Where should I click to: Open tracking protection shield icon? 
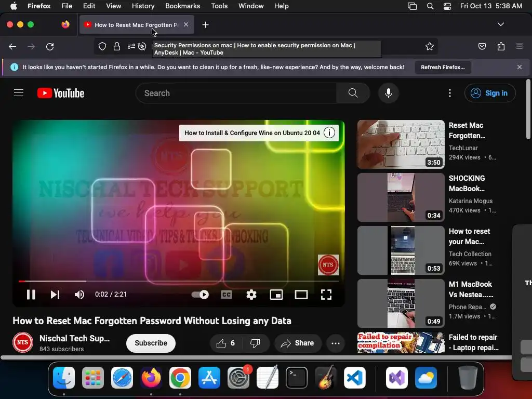pyautogui.click(x=102, y=46)
